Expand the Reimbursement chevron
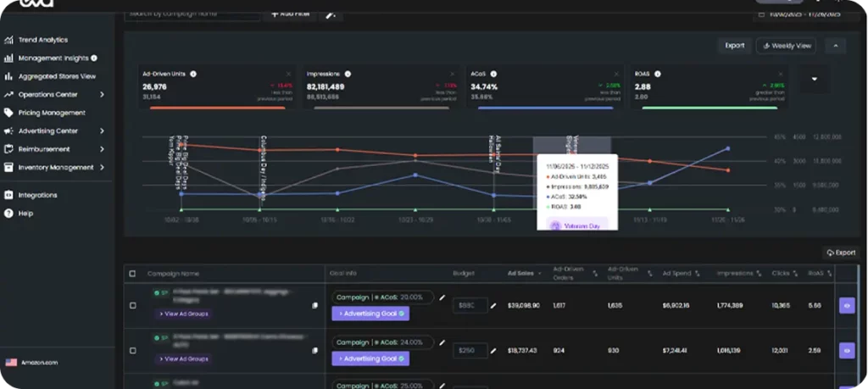This screenshot has width=868, height=389. click(102, 149)
